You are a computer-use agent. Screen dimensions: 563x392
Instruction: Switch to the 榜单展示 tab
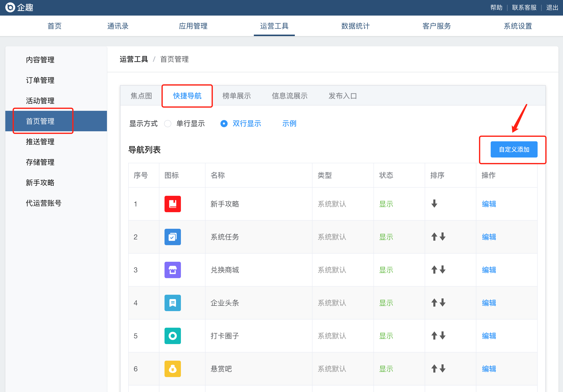tap(237, 96)
